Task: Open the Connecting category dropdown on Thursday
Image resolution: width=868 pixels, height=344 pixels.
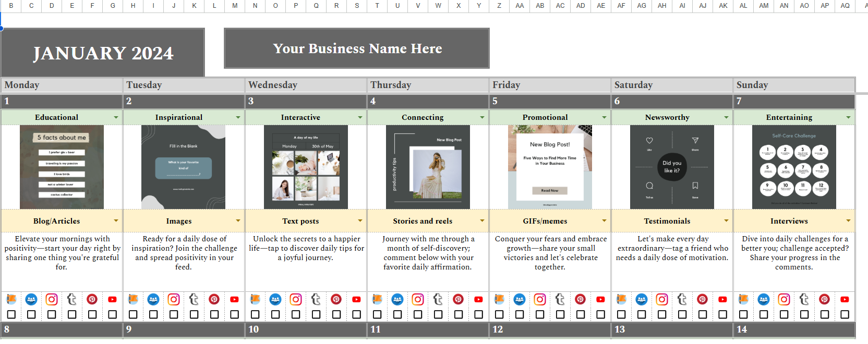Action: [x=482, y=117]
